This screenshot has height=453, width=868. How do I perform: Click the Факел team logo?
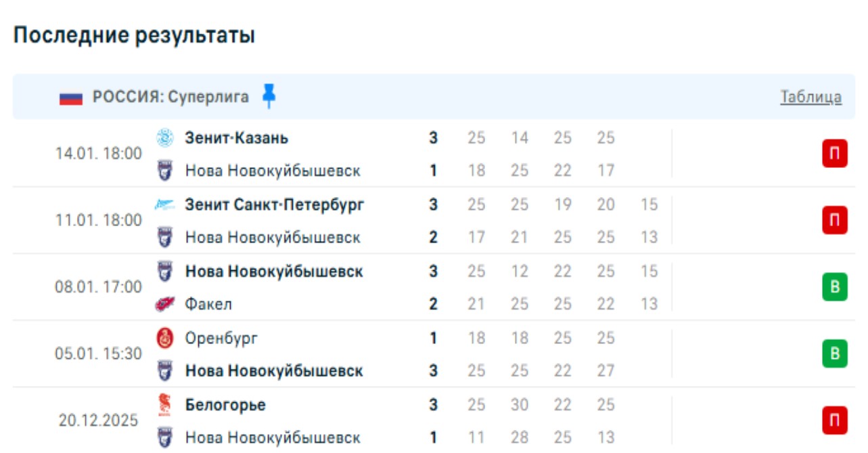165,305
